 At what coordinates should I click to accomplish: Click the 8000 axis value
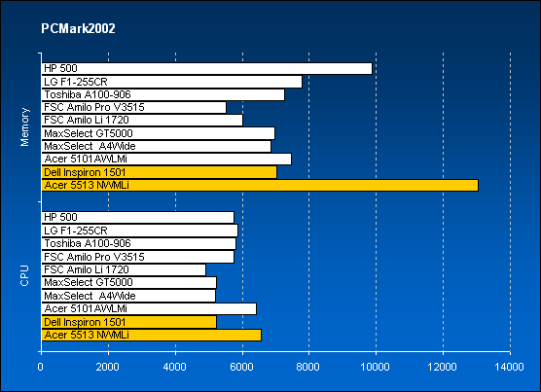(x=307, y=367)
